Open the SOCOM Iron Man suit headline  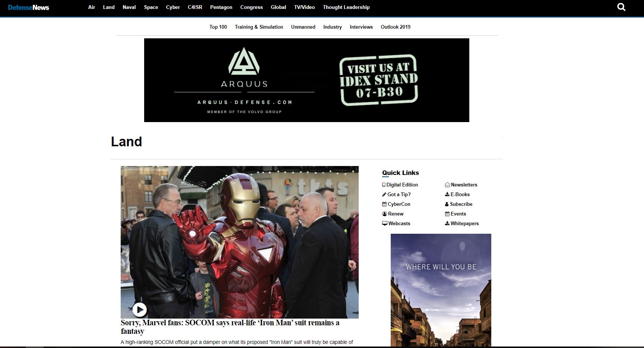point(230,327)
